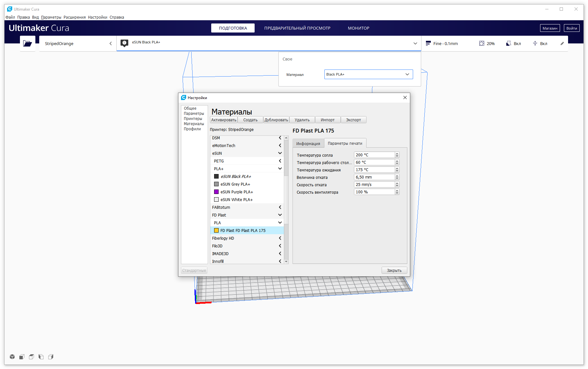This screenshot has width=588, height=369.
Task: Click the Удалить button
Action: (302, 120)
